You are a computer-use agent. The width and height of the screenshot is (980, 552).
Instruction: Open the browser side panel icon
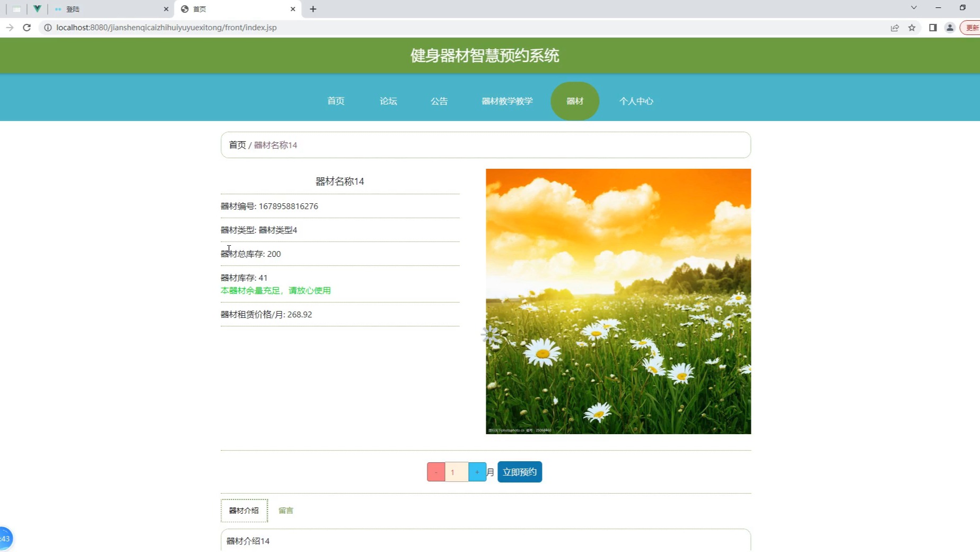pos(933,28)
